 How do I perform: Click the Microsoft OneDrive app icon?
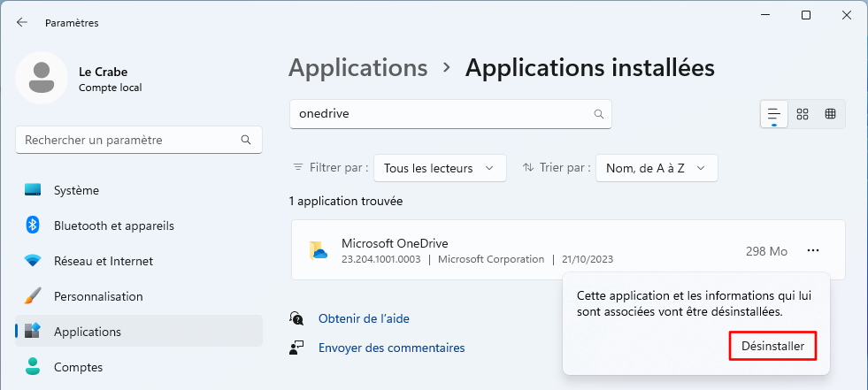pyautogui.click(x=319, y=250)
